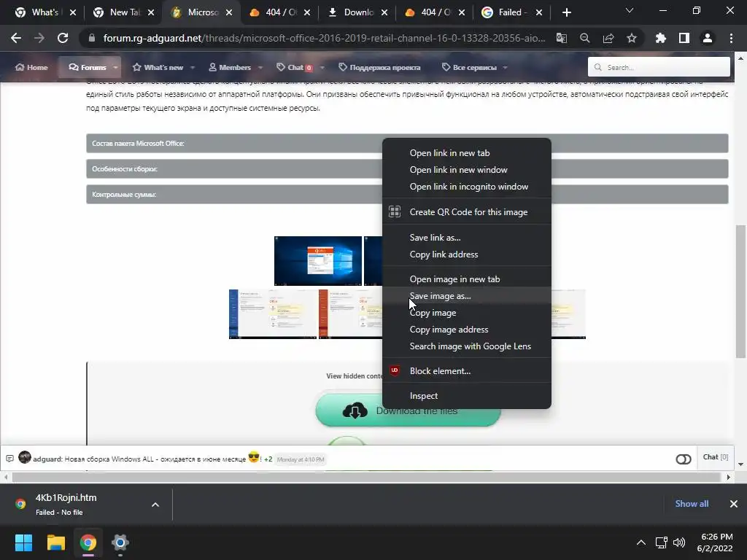The height and width of the screenshot is (560, 747).
Task: Bookmark this page with the star icon
Action: tap(632, 38)
